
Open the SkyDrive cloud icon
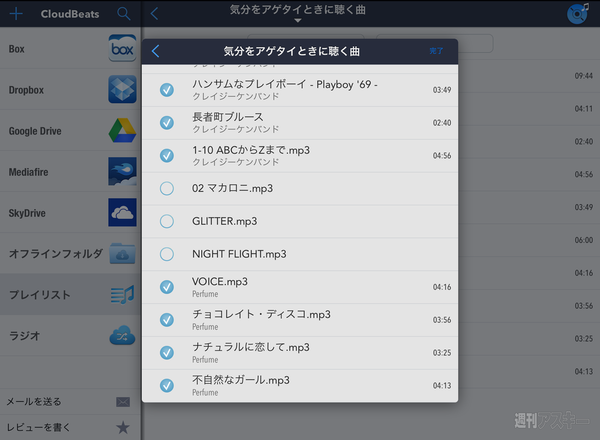122,212
